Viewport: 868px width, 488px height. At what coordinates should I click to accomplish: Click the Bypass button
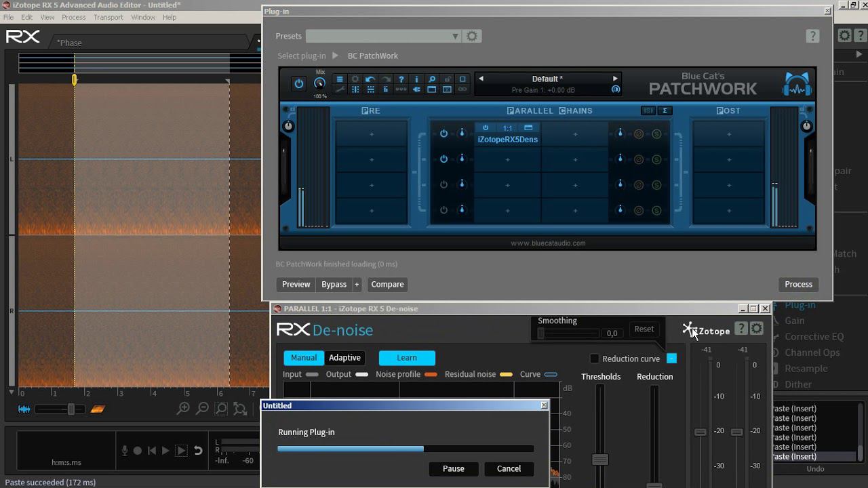tap(334, 284)
